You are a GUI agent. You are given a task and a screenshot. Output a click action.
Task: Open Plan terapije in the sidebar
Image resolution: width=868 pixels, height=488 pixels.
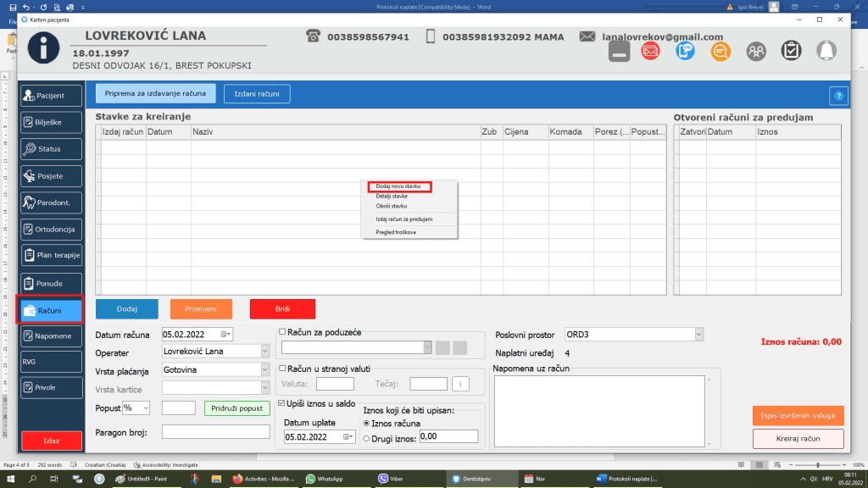point(52,255)
